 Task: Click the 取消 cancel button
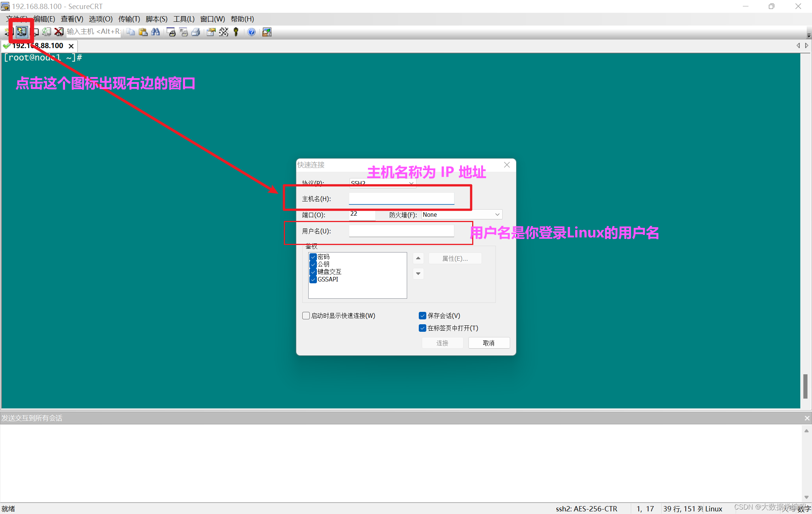489,343
